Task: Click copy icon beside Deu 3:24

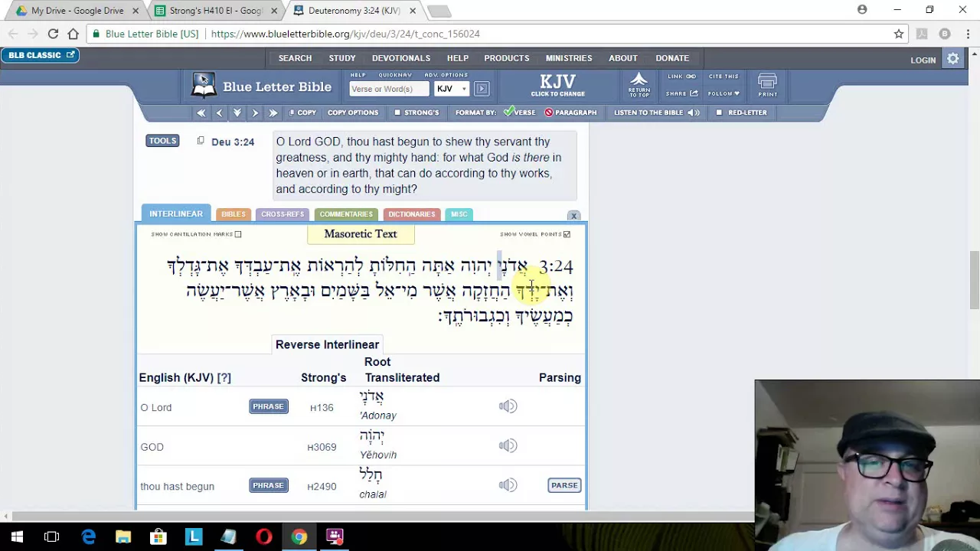Action: click(x=201, y=141)
